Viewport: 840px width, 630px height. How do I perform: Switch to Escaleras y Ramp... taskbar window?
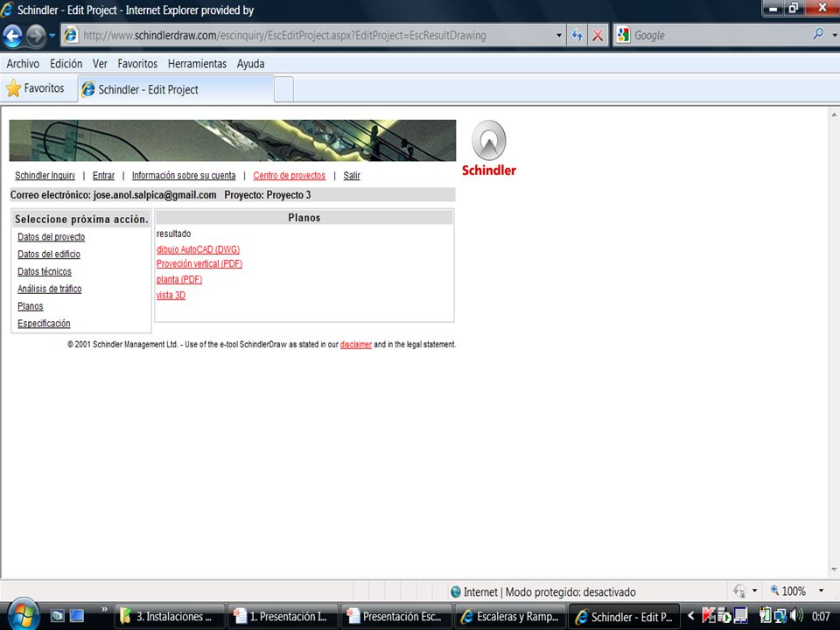coord(510,617)
